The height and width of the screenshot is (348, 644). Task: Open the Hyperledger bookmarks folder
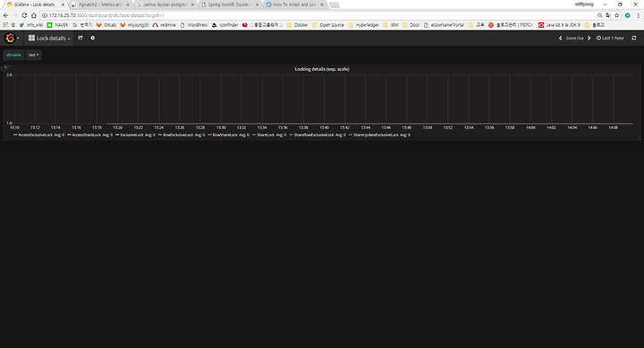point(364,25)
